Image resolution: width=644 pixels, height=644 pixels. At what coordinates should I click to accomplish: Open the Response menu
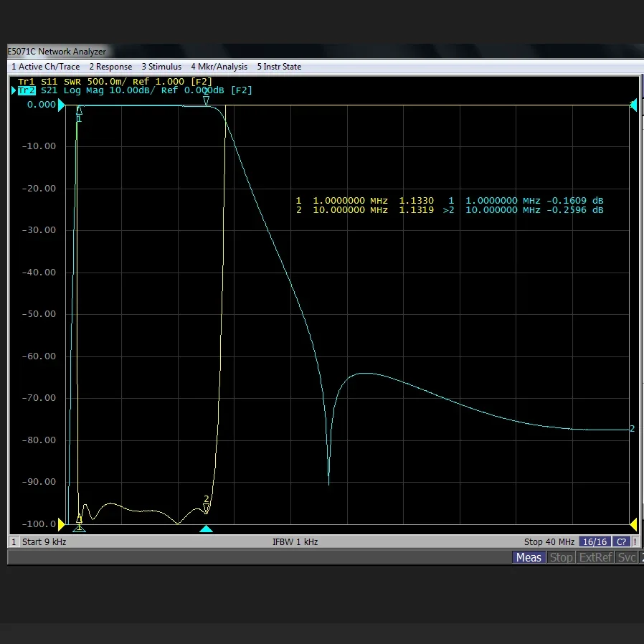pos(110,67)
